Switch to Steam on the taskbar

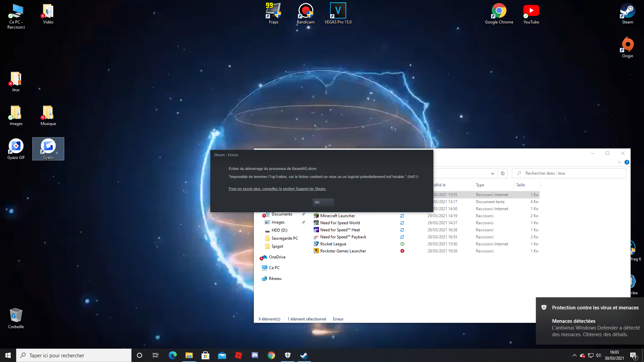tap(304, 355)
